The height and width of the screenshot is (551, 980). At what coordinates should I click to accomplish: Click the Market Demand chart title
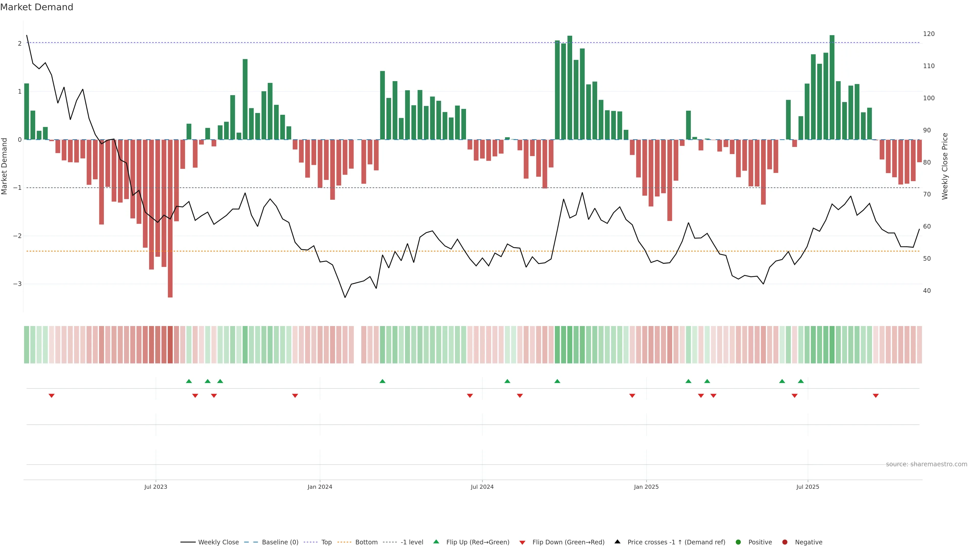[x=36, y=7]
